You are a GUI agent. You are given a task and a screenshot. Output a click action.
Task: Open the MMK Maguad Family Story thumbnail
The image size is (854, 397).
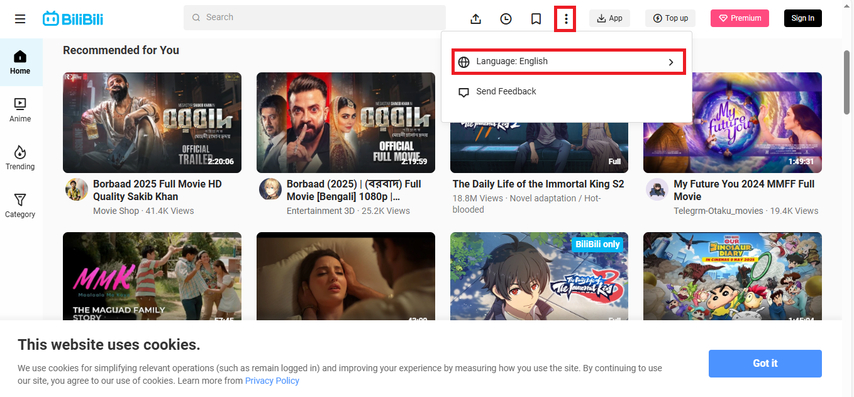152,276
